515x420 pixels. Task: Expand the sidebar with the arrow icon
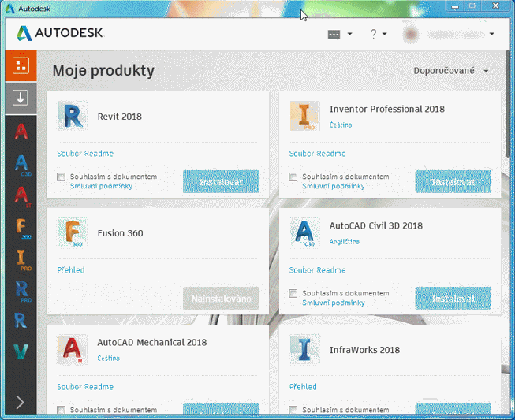click(x=20, y=402)
